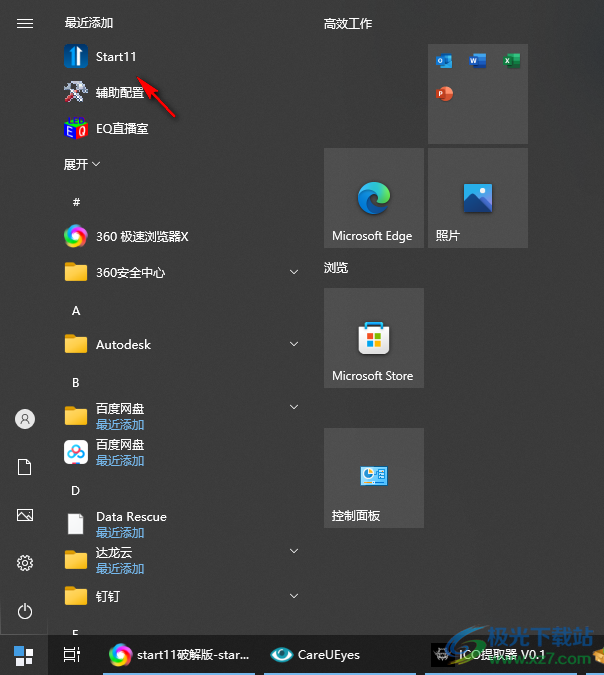Expand the Autodesk folder
604x675 pixels.
pyautogui.click(x=294, y=344)
